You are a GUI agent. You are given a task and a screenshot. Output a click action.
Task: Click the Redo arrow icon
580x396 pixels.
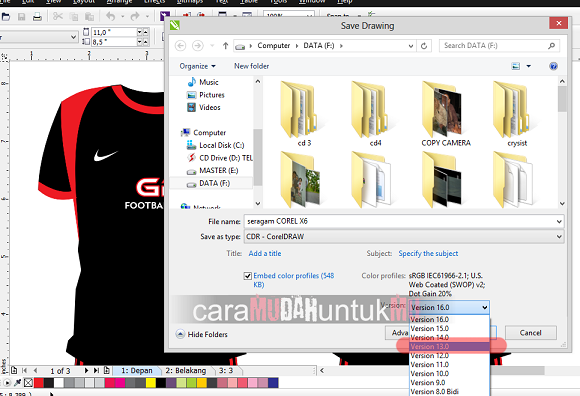click(x=135, y=16)
